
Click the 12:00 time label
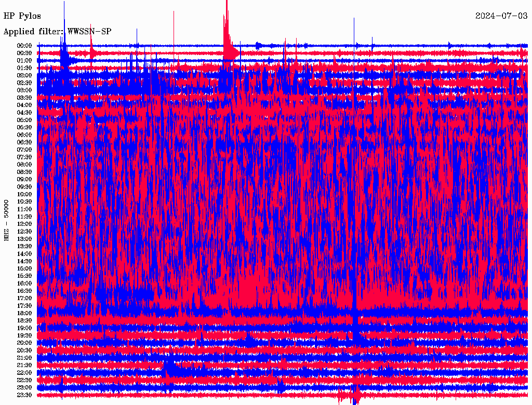pyautogui.click(x=24, y=224)
